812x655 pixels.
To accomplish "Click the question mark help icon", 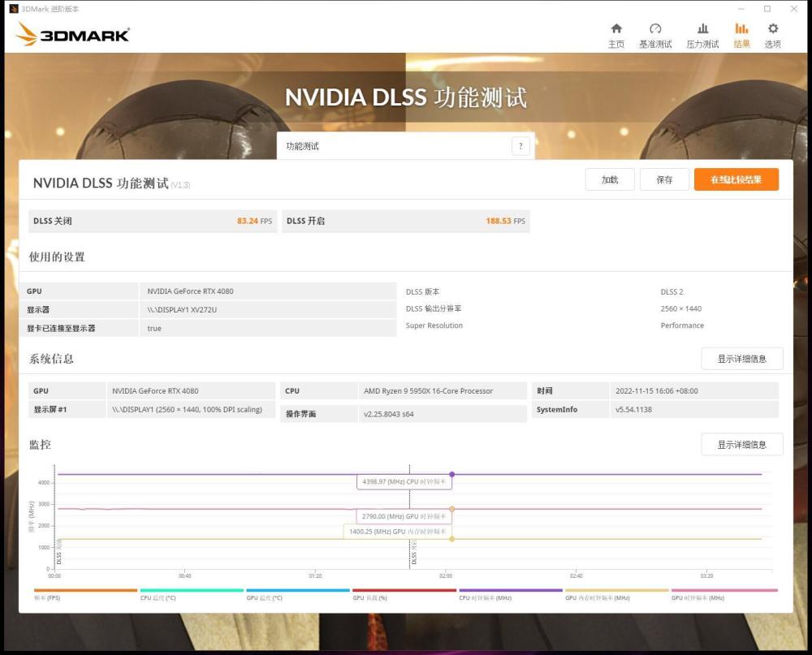I will 520,146.
